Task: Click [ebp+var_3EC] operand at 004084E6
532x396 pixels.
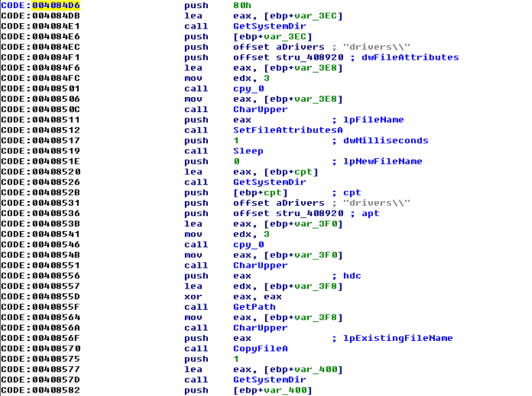Action: pos(272,37)
